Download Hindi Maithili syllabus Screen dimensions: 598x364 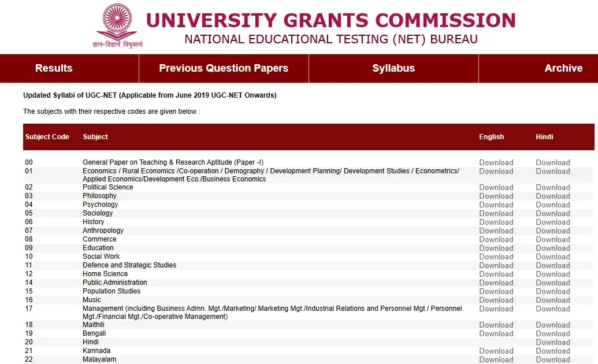click(553, 325)
